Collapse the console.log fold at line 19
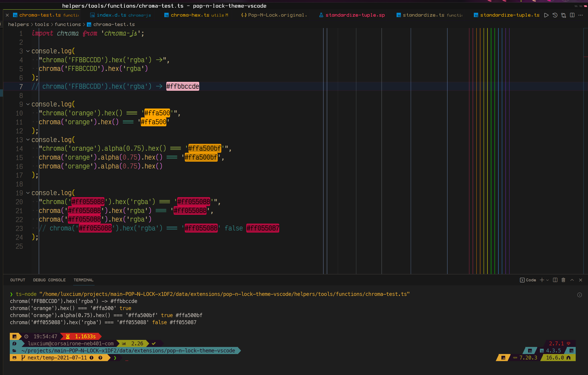 (28, 193)
